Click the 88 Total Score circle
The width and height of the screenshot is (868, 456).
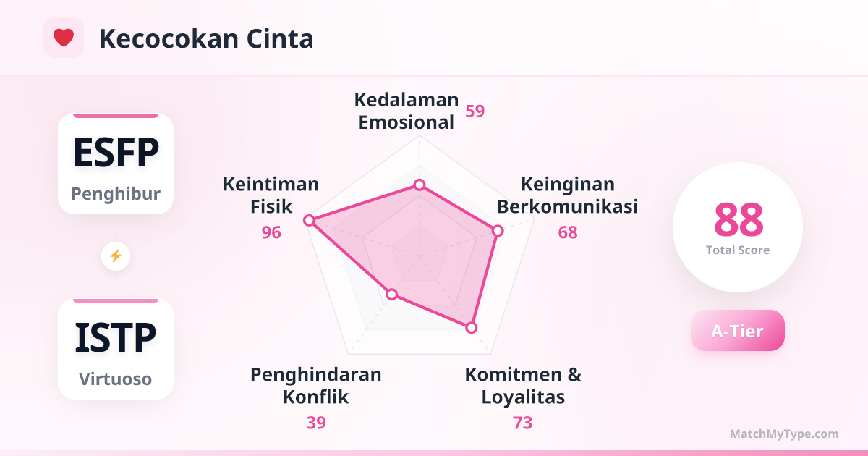(x=738, y=227)
